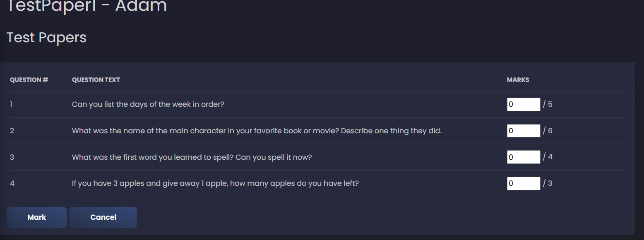This screenshot has height=240, width=644.
Task: Select the apples subtraction question text
Action: 215,183
